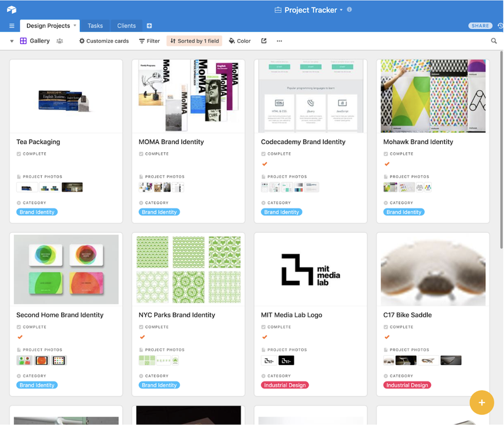Click C17 Bike Saddle cover image
The width and height of the screenshot is (504, 425).
433,269
